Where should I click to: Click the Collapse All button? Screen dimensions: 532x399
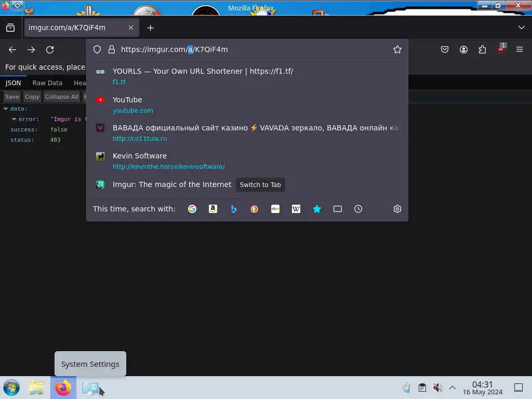[x=62, y=97]
